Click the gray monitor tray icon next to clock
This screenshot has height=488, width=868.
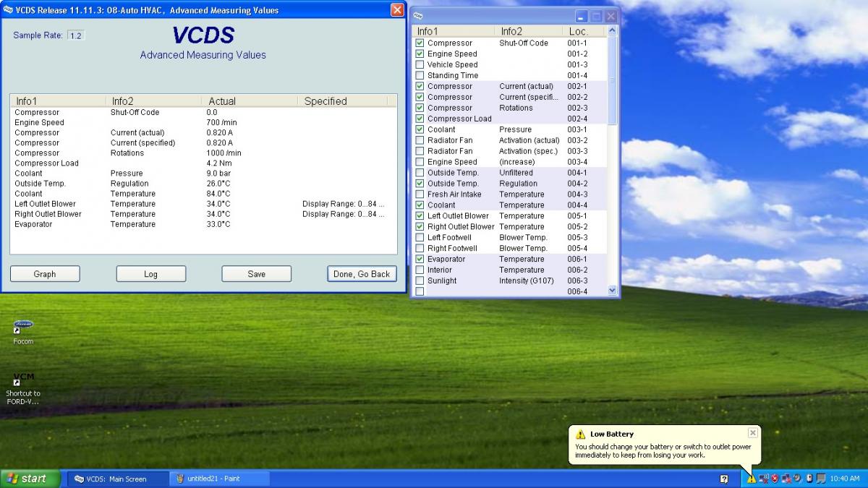click(821, 479)
